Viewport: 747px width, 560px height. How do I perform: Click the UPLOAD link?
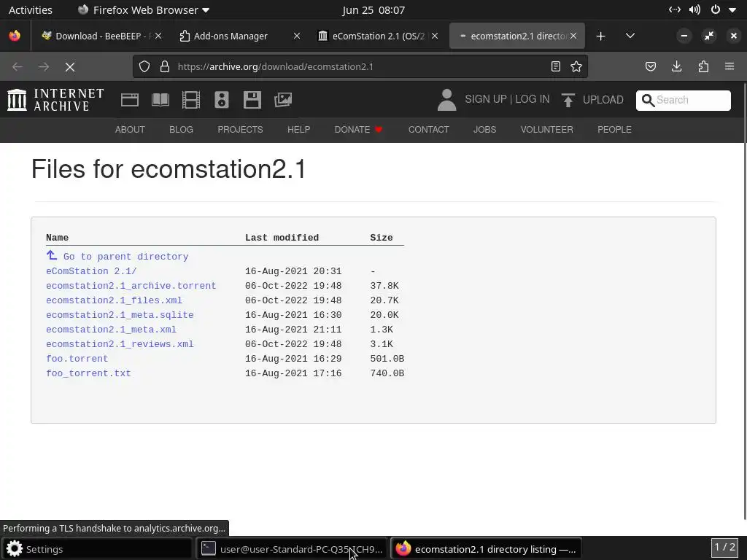603,99
